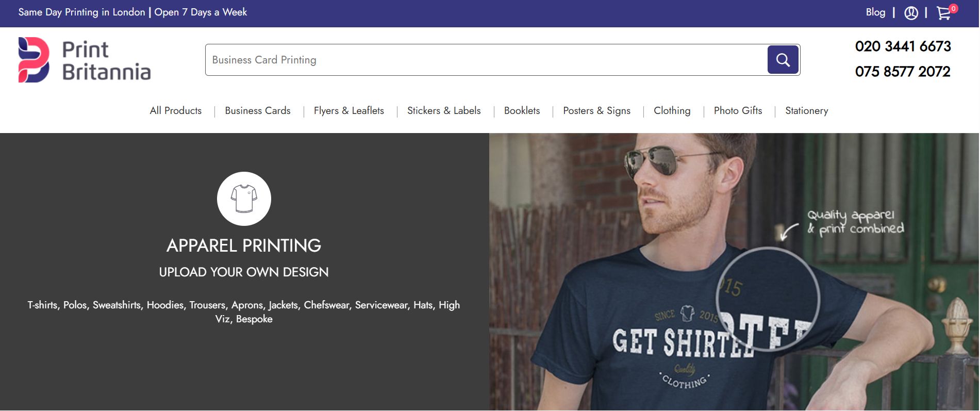Open Stickers & Labels category

pyautogui.click(x=443, y=111)
